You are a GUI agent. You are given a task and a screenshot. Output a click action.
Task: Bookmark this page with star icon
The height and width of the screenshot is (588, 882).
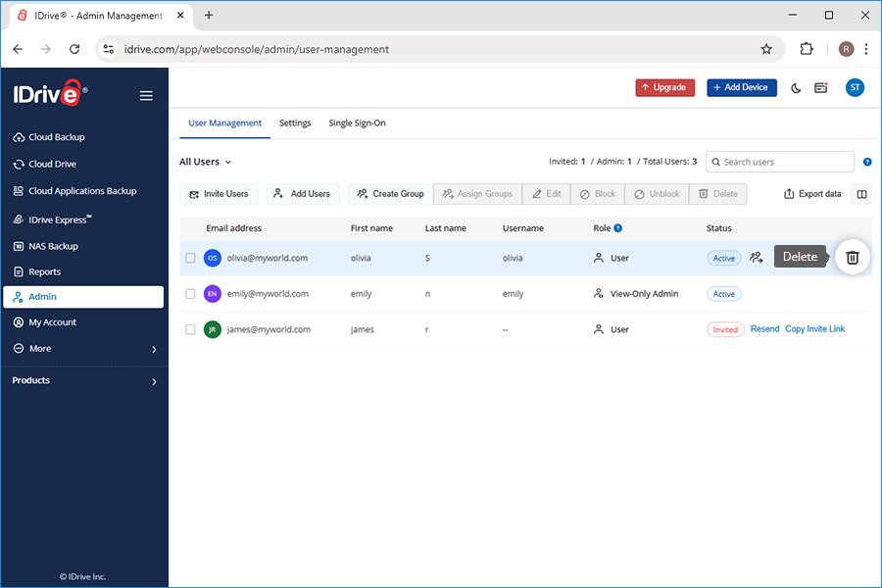[x=766, y=50]
